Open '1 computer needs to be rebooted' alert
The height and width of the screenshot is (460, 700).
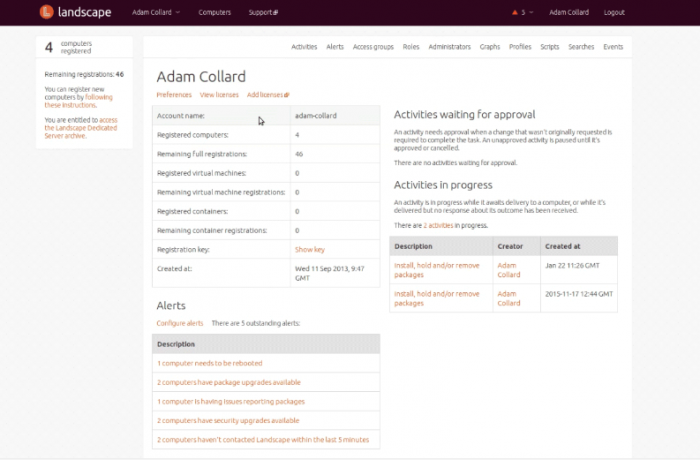(209, 363)
